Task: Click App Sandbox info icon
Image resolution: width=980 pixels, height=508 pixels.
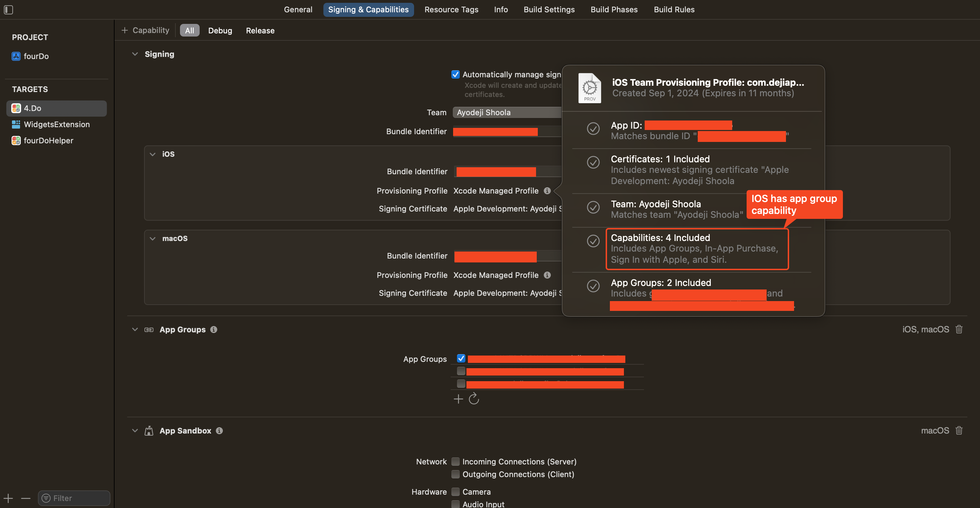Action: click(219, 431)
